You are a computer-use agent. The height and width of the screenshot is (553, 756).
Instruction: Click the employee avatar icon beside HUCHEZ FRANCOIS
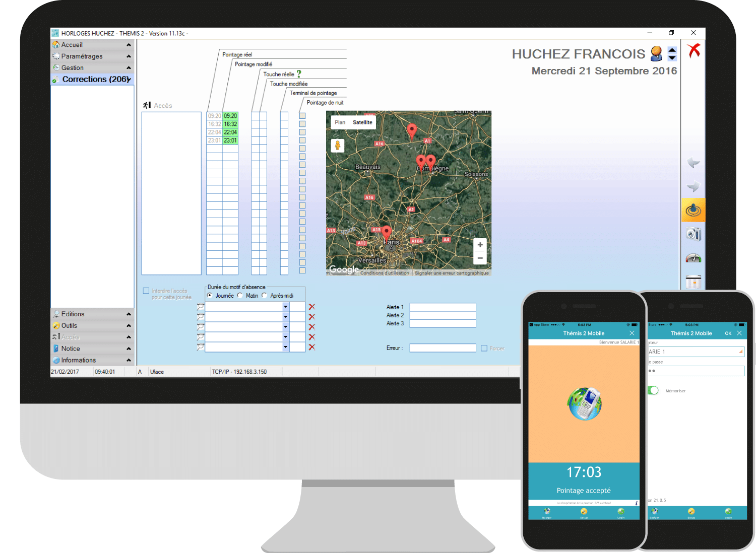coord(656,53)
